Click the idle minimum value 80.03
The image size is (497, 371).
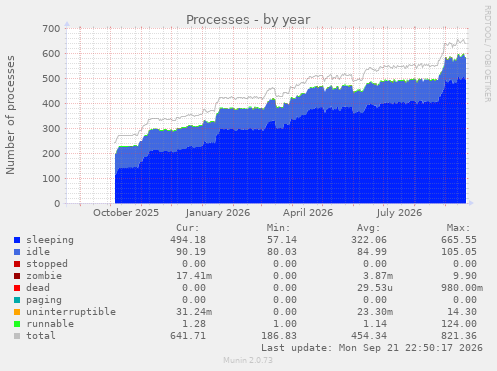click(282, 252)
